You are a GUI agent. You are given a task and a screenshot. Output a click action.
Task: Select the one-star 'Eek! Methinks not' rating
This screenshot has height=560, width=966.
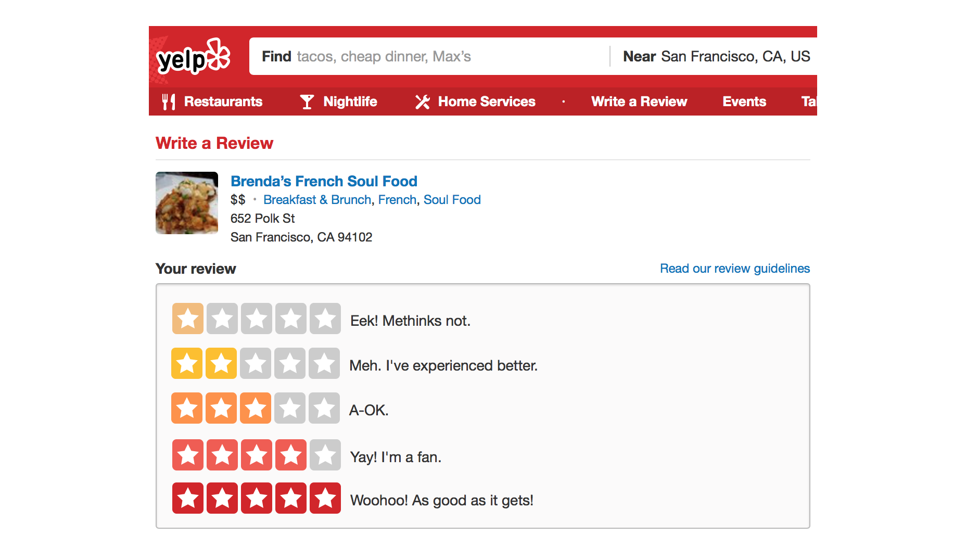pyautogui.click(x=188, y=319)
